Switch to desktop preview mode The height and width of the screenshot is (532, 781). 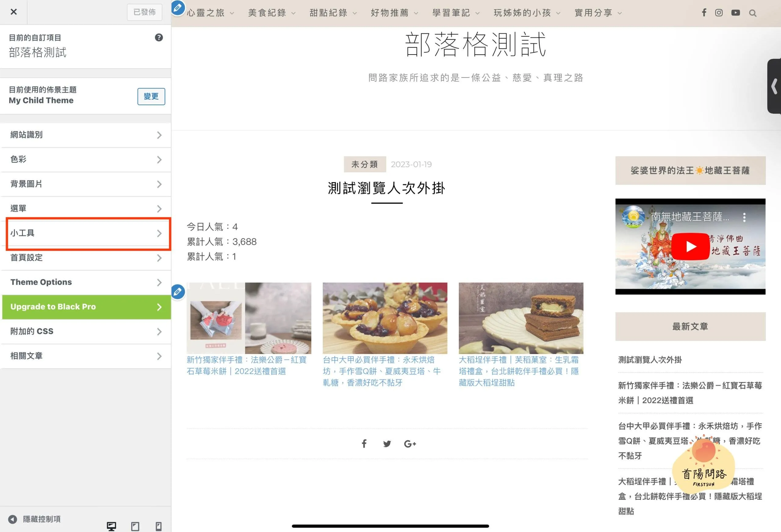[x=111, y=526]
